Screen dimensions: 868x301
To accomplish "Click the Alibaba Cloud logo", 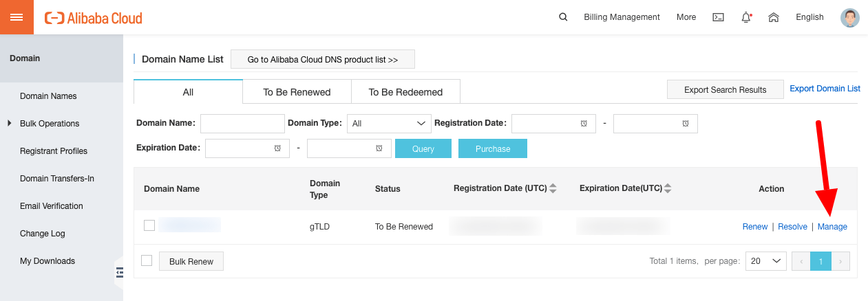I will coord(94,18).
